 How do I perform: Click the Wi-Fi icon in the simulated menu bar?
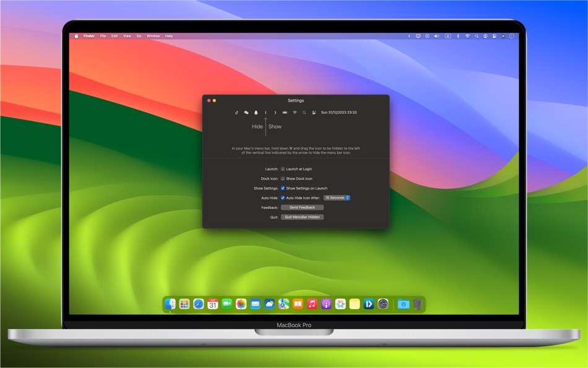click(294, 112)
